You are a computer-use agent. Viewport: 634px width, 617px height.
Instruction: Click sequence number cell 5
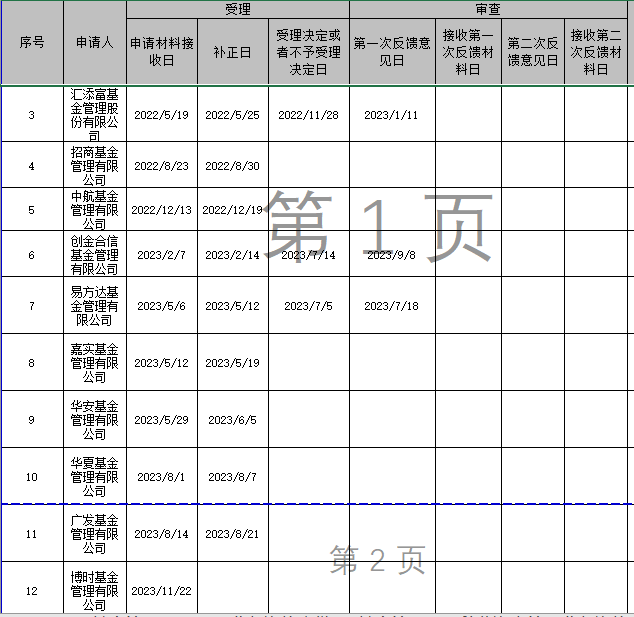click(x=32, y=210)
